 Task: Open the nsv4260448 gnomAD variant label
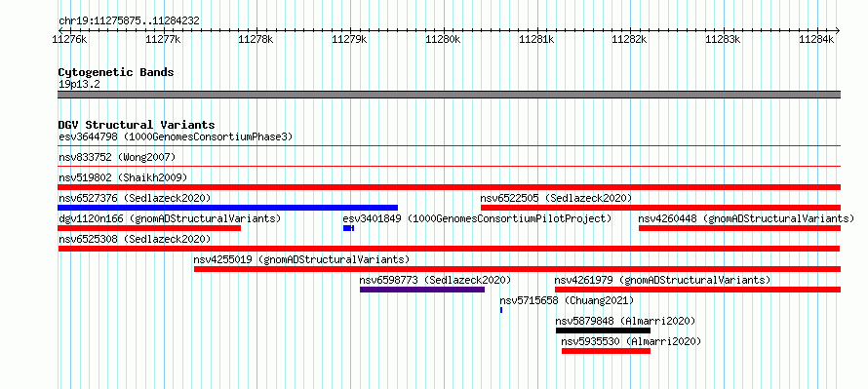click(x=746, y=218)
